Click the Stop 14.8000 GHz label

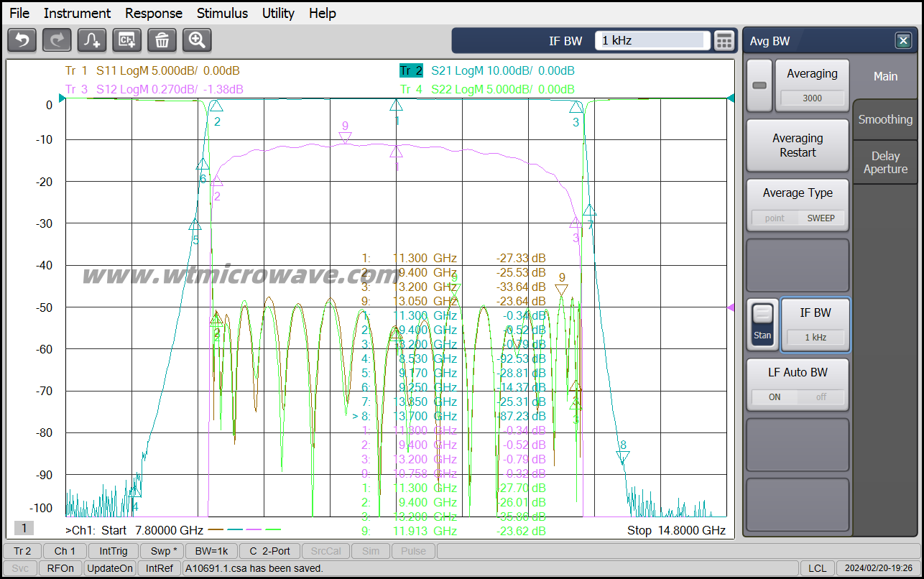676,530
